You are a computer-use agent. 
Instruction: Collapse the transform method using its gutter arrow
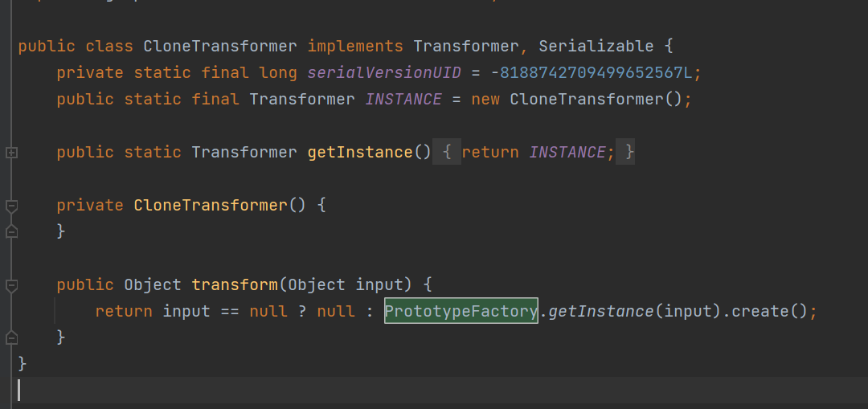pos(11,285)
